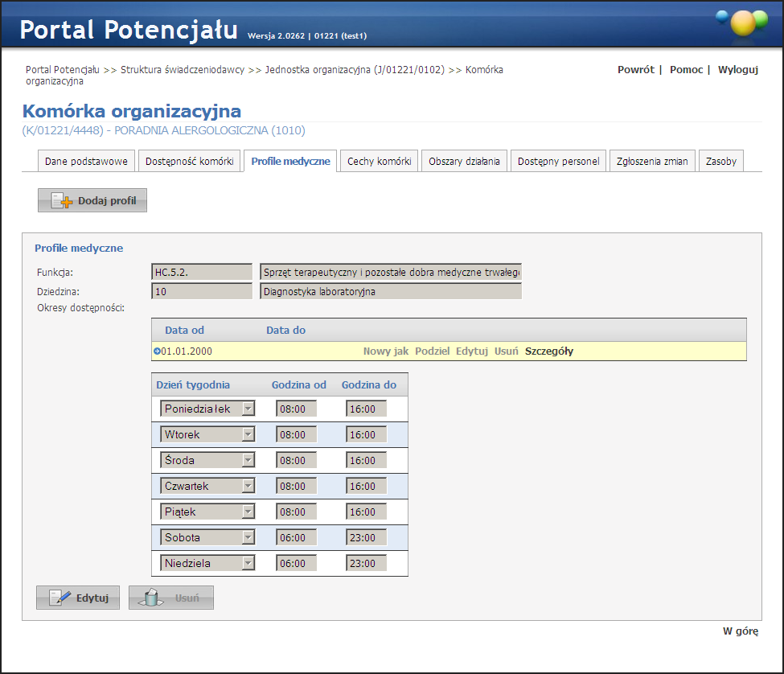Open the Dostępny personel tab
The width and height of the screenshot is (784, 674).
(558, 161)
